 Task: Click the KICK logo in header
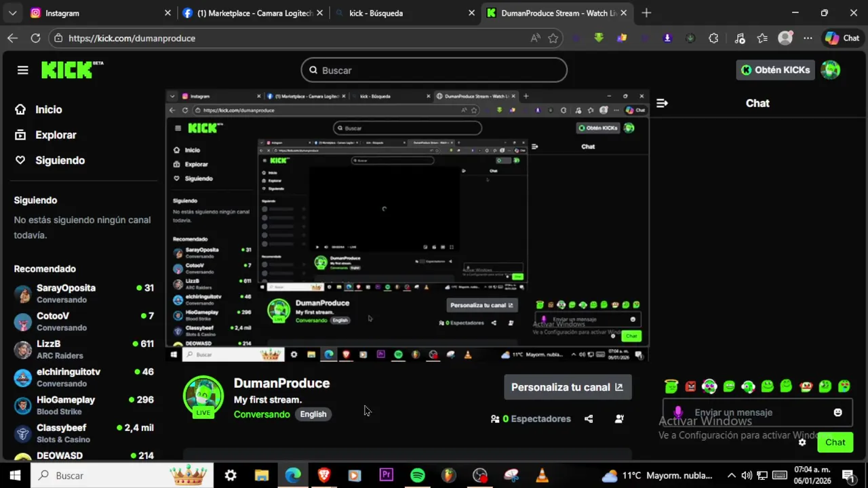pos(72,70)
